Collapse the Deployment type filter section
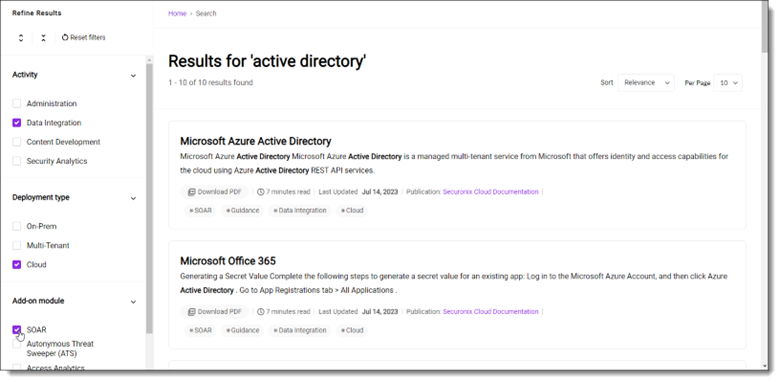 coord(133,198)
